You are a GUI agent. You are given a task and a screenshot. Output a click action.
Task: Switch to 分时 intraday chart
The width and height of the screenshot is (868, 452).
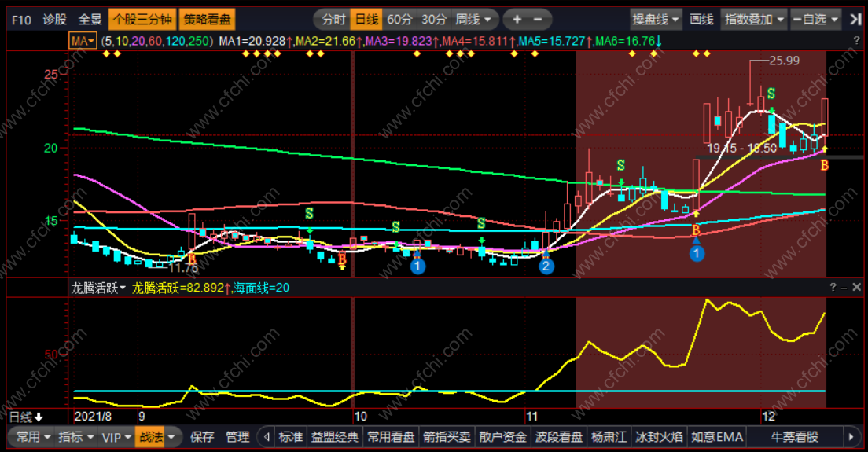tap(333, 20)
